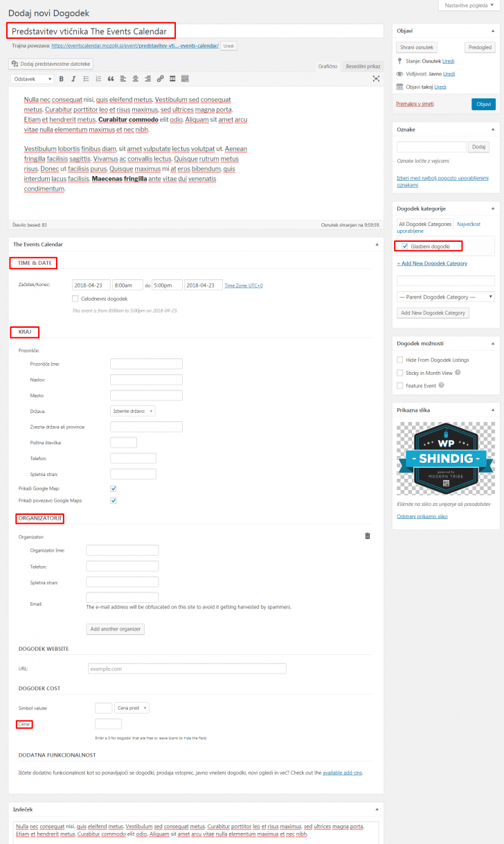This screenshot has width=504, height=844.
Task: Click Predogled preview button
Action: click(x=480, y=47)
